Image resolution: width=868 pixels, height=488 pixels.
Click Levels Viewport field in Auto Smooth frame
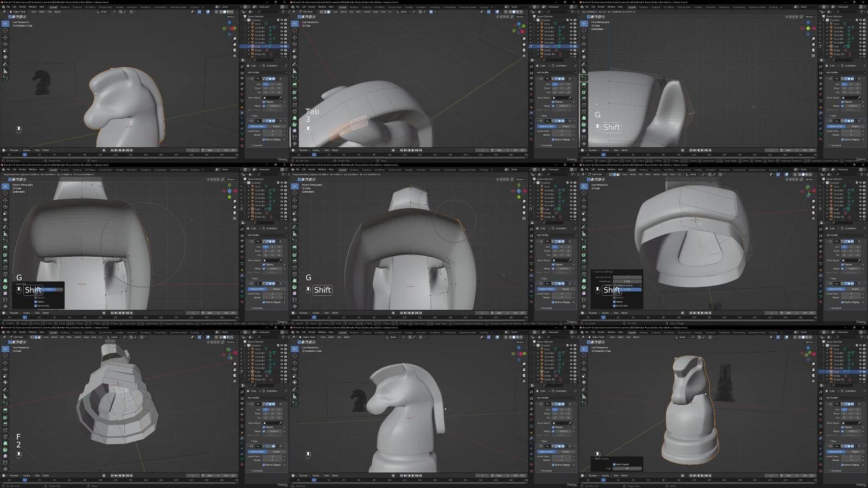(851, 457)
